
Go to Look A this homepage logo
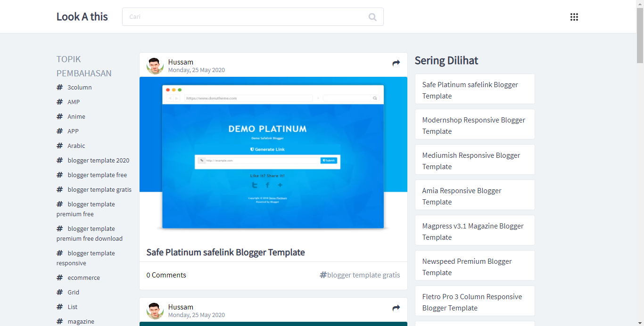tap(82, 16)
